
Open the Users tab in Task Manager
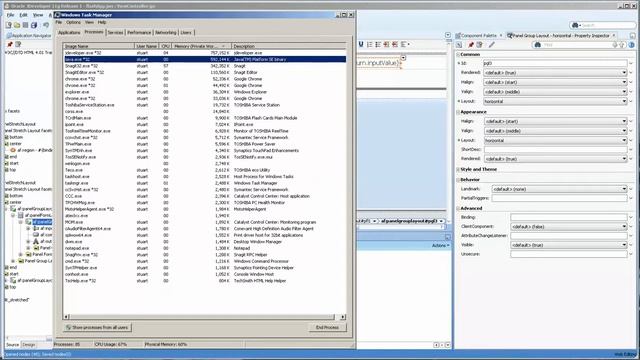186,33
